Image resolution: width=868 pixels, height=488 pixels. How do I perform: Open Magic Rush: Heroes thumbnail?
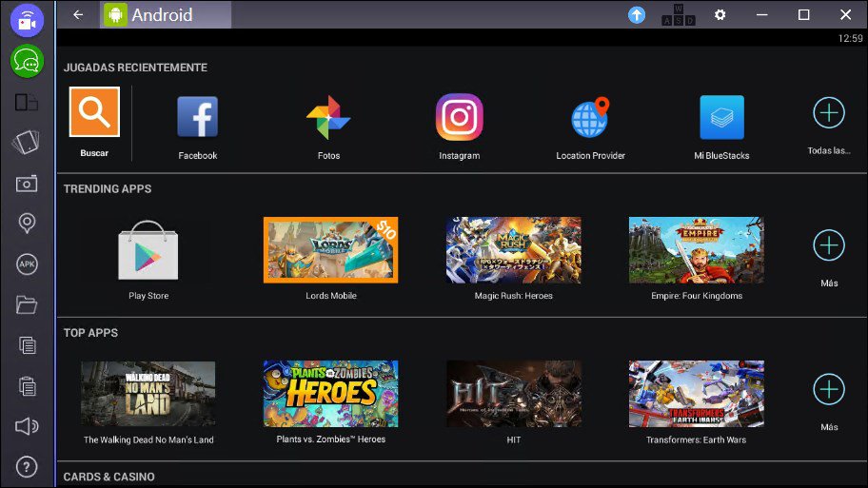coord(514,250)
